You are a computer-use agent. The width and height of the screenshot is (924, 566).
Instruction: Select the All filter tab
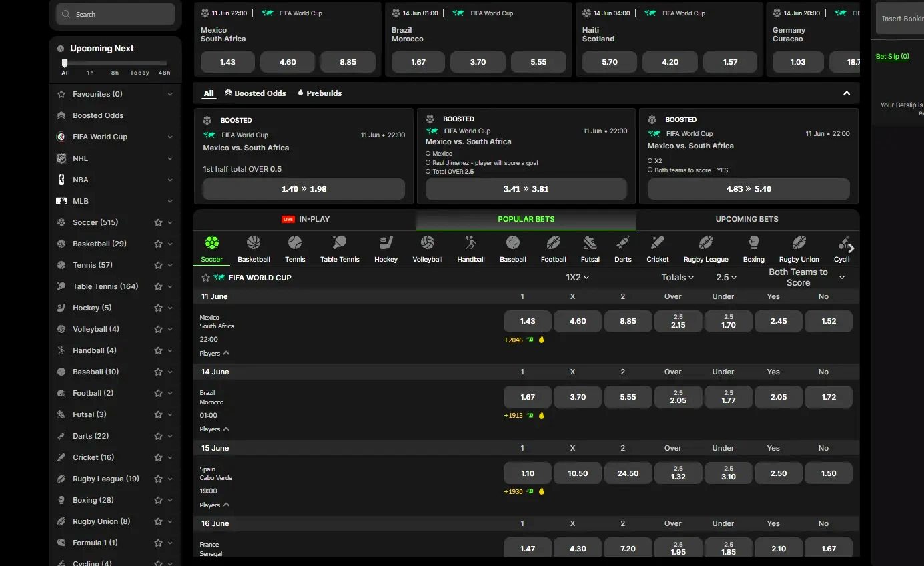click(209, 93)
